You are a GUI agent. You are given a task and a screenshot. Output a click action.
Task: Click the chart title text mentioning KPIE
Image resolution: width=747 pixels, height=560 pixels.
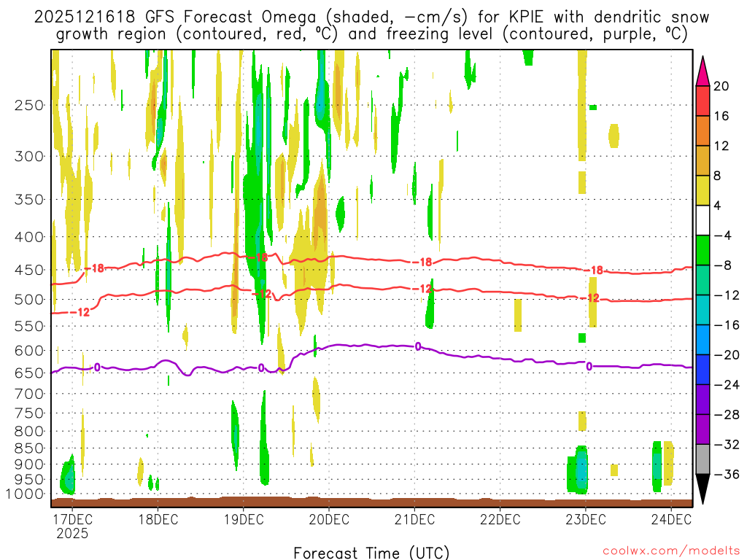(371, 26)
